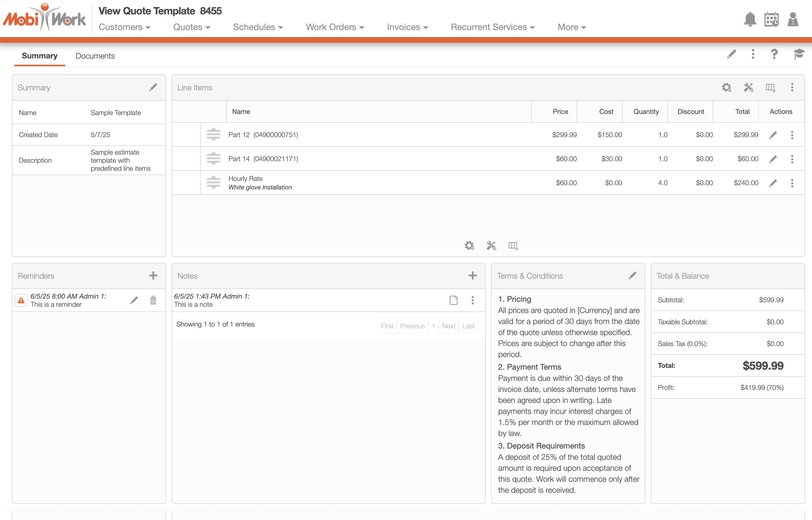This screenshot has height=520, width=812.
Task: Add a new reminder with plus icon
Action: tap(153, 276)
